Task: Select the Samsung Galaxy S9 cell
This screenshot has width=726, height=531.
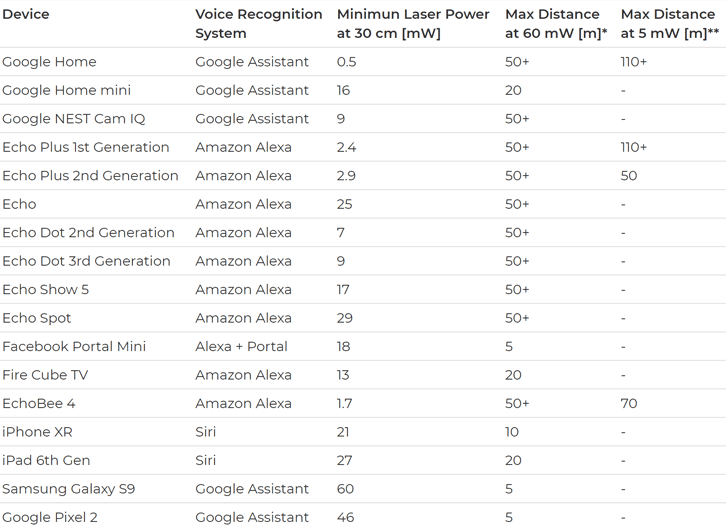Action: 68,489
